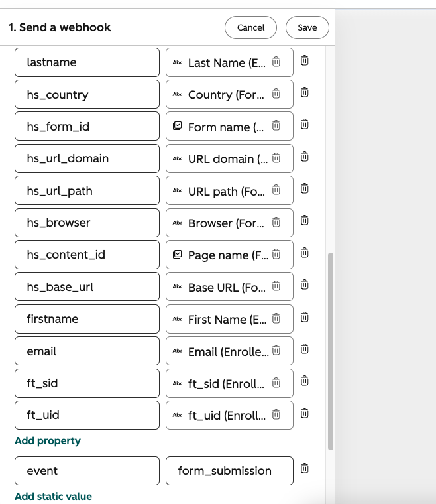Clear URL path value using inner trash icon
The width and height of the screenshot is (436, 504).
pyautogui.click(x=276, y=190)
